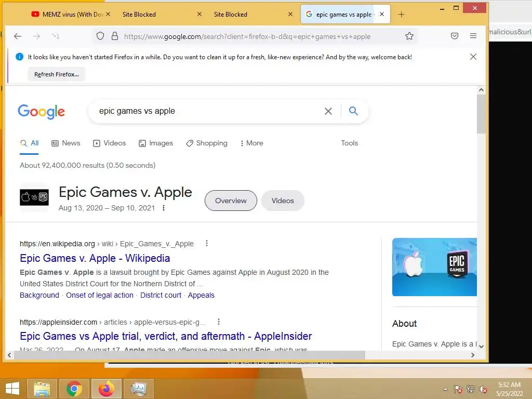Open three-dot menu for Wikipedia result
Image resolution: width=532 pixels, height=399 pixels.
[x=207, y=243]
